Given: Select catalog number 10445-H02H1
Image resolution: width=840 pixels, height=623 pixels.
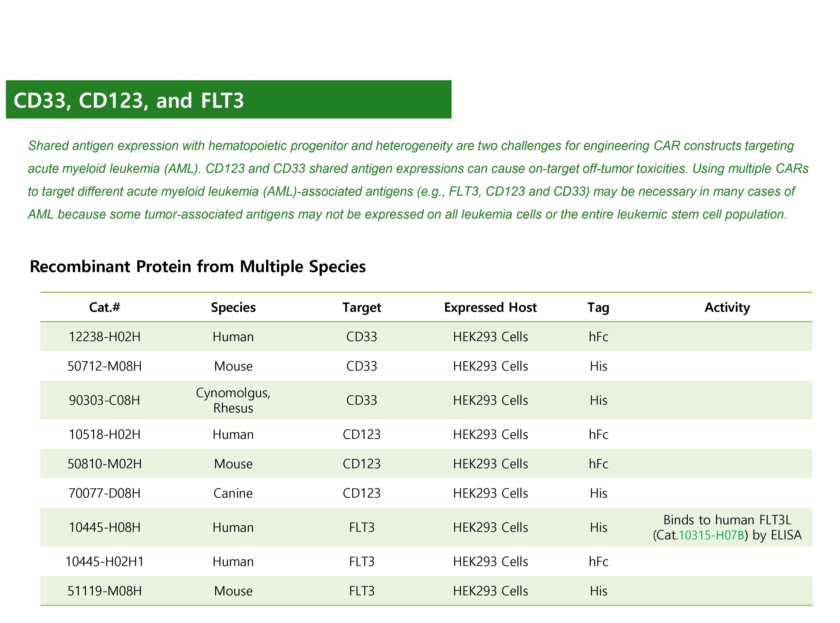Looking at the screenshot, I should 104,561.
